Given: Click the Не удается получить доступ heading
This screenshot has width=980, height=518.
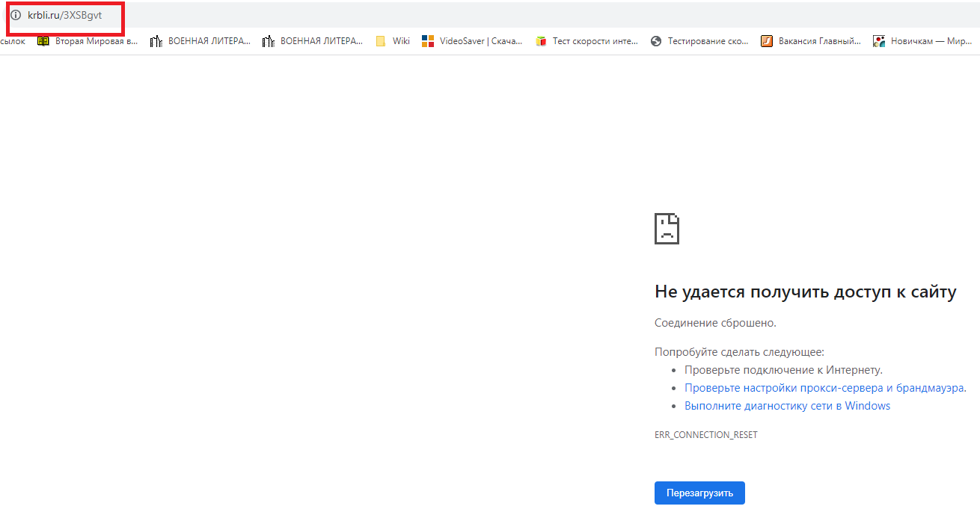Looking at the screenshot, I should [805, 292].
